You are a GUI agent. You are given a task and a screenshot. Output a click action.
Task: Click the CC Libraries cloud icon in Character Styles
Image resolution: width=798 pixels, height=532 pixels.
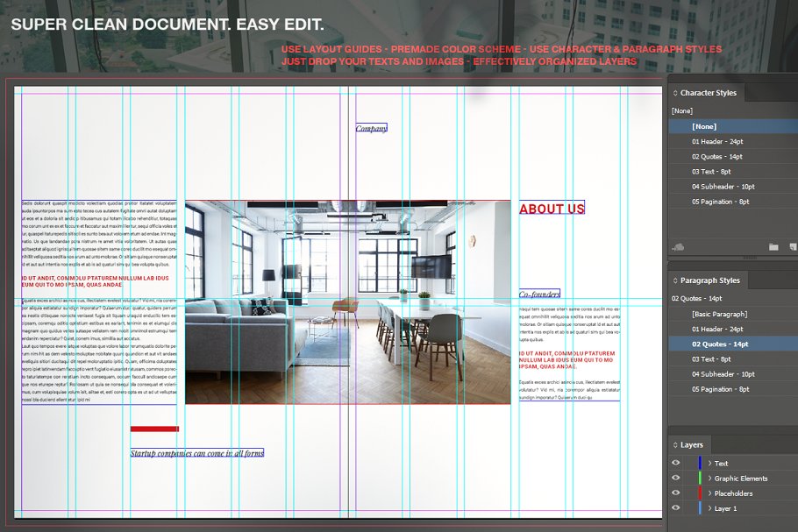click(x=677, y=248)
